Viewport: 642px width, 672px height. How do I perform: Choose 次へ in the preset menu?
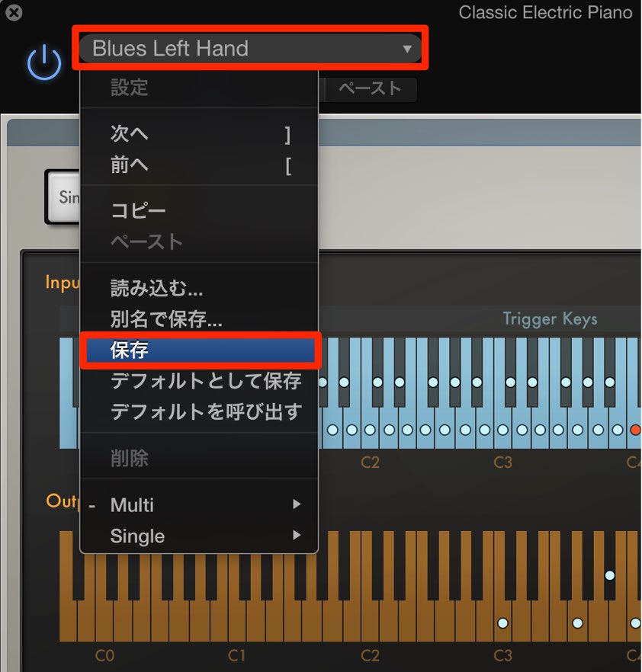pos(200,134)
